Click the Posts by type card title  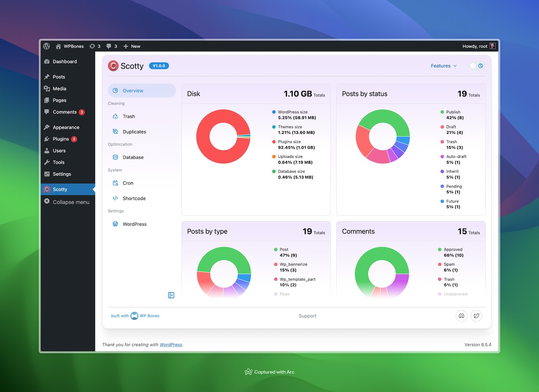pos(207,231)
